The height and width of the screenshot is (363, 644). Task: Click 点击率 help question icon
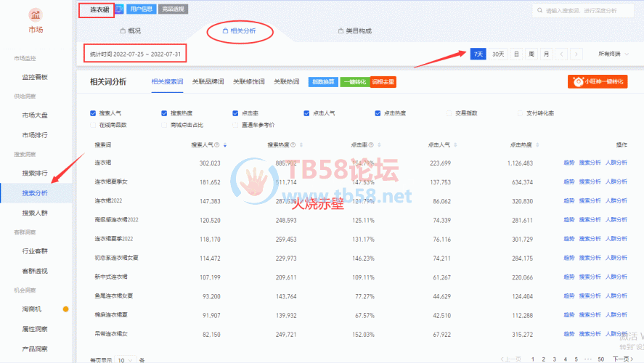point(371,145)
